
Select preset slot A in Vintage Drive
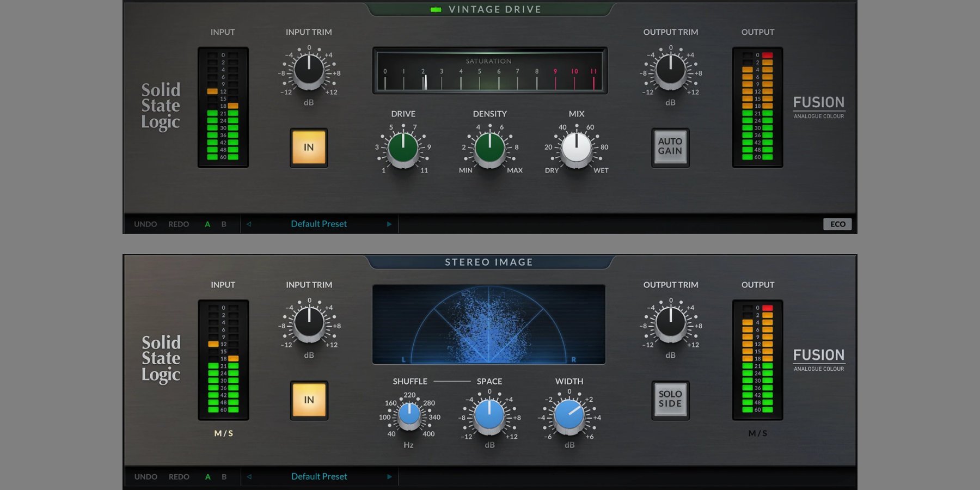[207, 224]
